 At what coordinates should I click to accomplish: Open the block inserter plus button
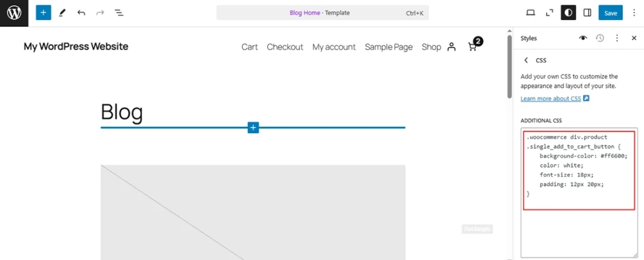pyautogui.click(x=43, y=13)
